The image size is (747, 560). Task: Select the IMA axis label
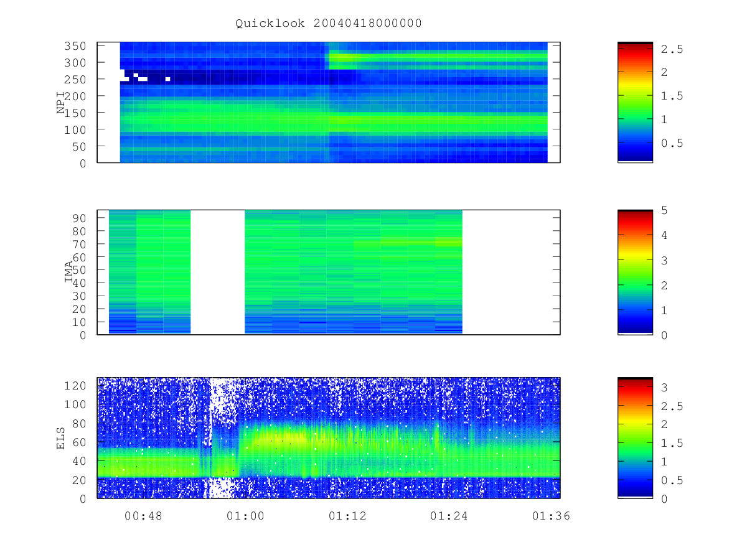tap(68, 272)
